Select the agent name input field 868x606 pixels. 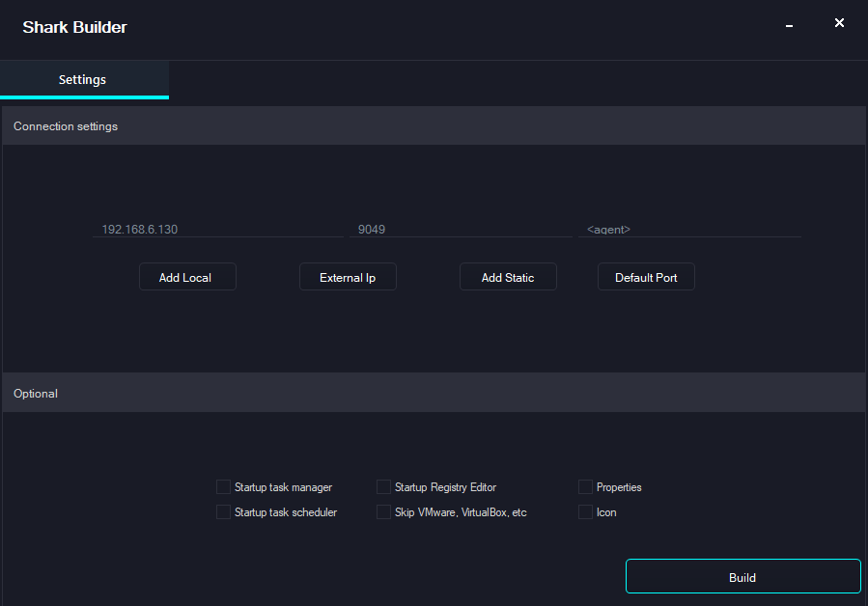tap(688, 230)
